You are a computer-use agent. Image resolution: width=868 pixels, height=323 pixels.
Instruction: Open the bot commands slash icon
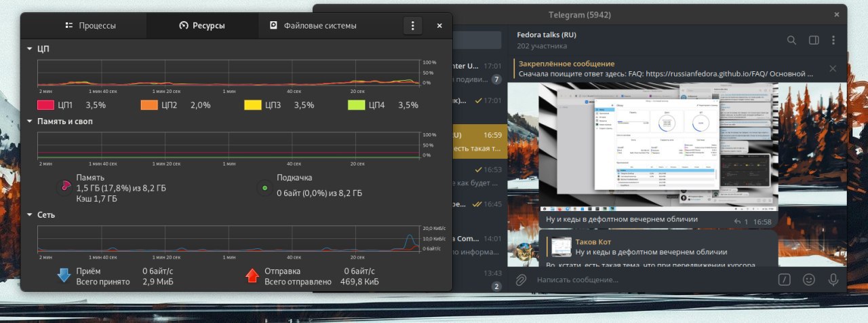click(785, 280)
